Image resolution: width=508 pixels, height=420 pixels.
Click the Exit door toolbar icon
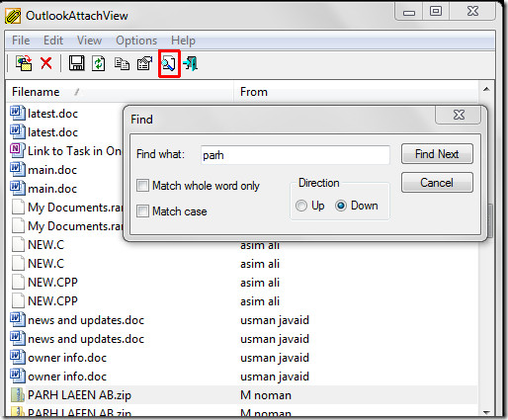click(x=191, y=63)
